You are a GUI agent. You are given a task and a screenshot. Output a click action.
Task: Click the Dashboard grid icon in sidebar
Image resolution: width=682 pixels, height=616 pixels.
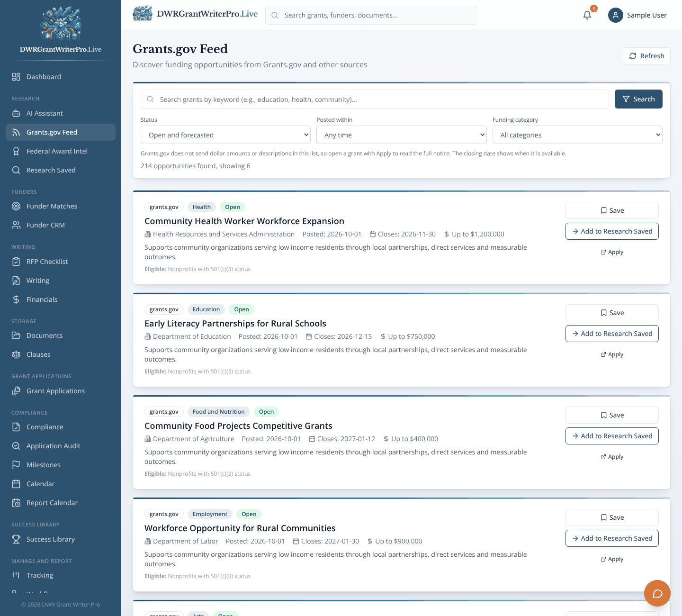click(16, 77)
